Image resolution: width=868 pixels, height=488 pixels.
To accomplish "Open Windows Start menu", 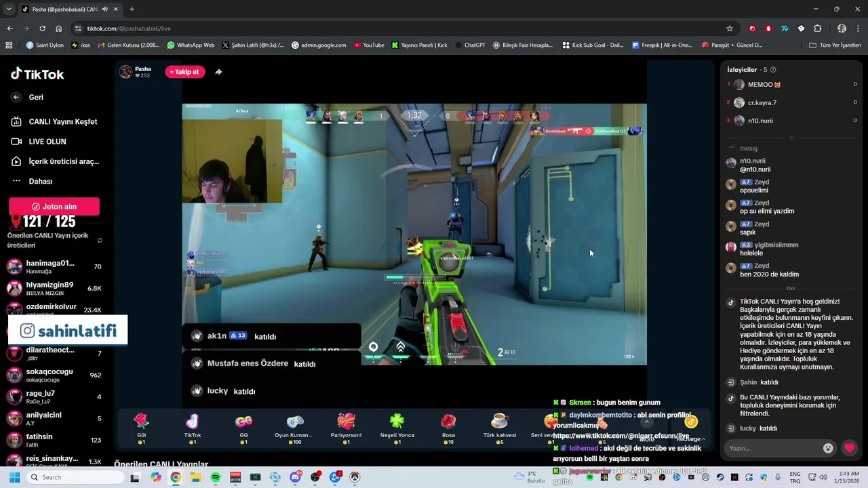I will coord(15,477).
